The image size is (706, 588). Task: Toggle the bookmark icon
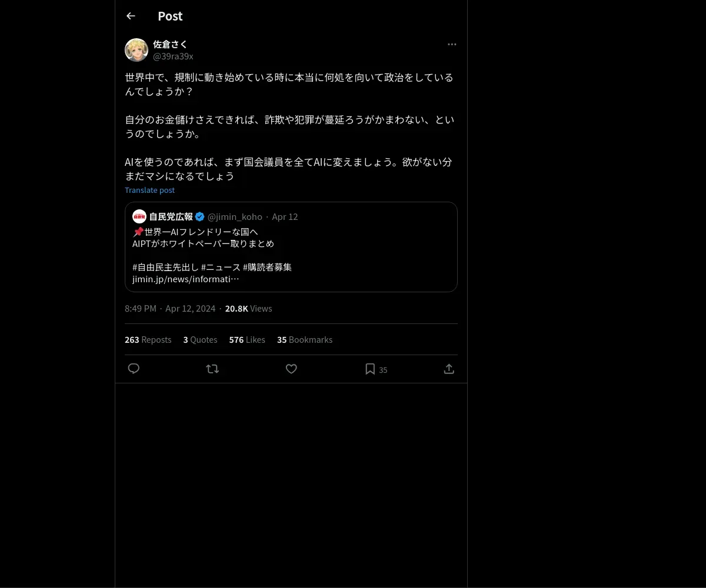(370, 369)
